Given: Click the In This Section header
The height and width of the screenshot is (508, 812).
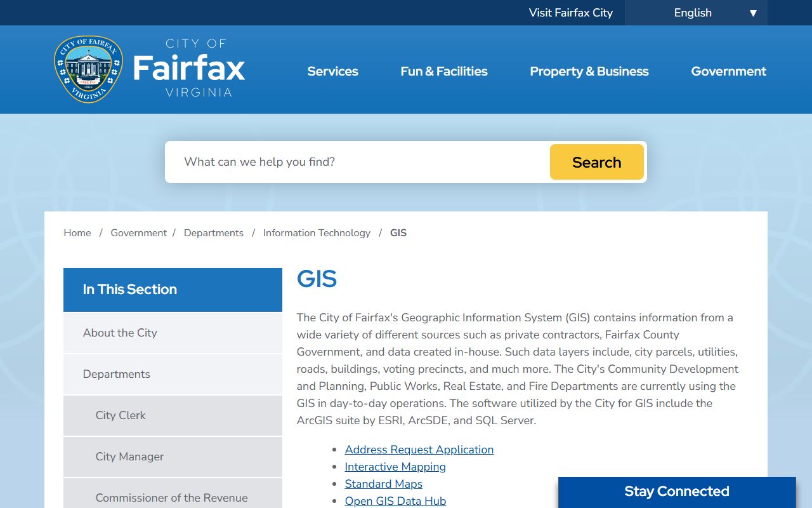Looking at the screenshot, I should click(173, 290).
